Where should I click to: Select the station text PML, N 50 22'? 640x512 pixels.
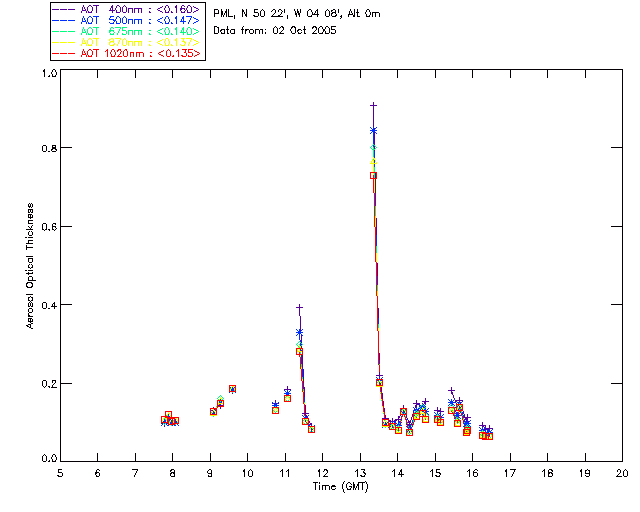tap(251, 14)
